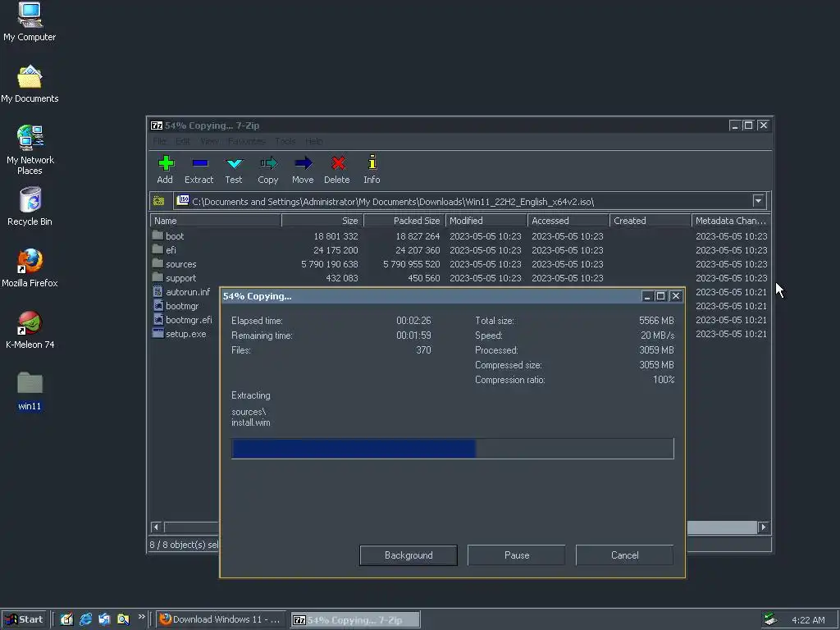Click the sources size value 5 790 190 638
The image size is (840, 630).
coord(330,264)
